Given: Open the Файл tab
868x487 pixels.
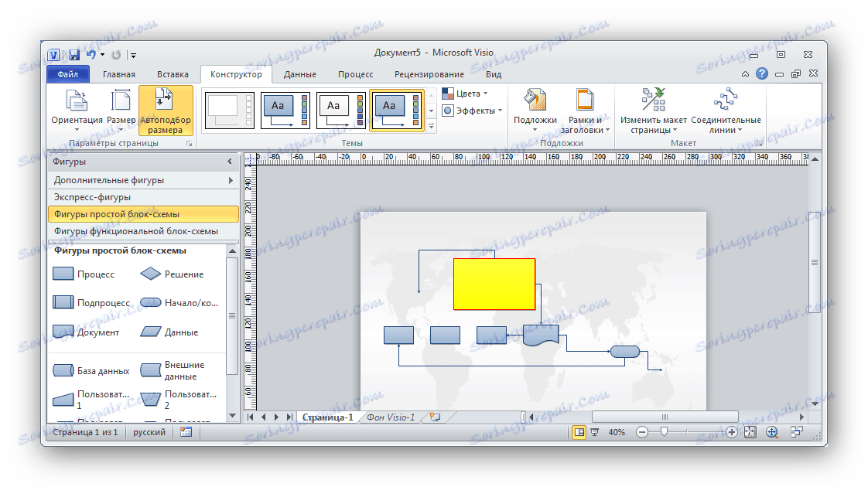Looking at the screenshot, I should click(x=67, y=74).
